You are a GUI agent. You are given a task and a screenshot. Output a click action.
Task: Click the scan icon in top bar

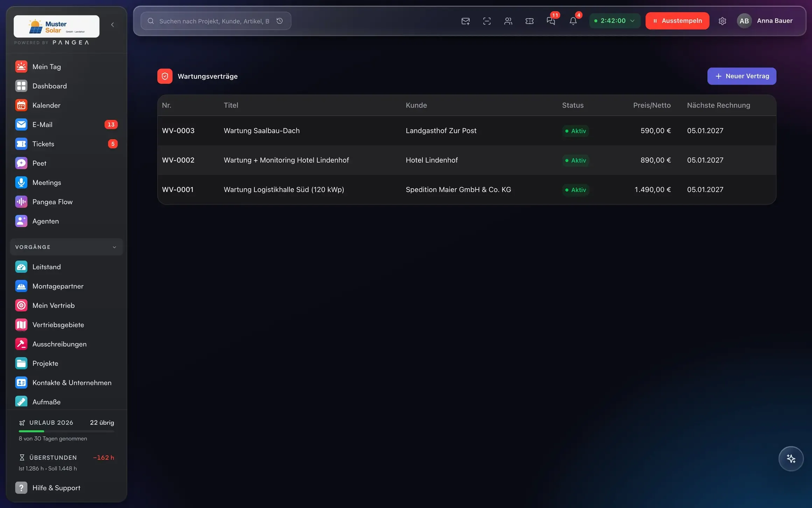pyautogui.click(x=487, y=21)
